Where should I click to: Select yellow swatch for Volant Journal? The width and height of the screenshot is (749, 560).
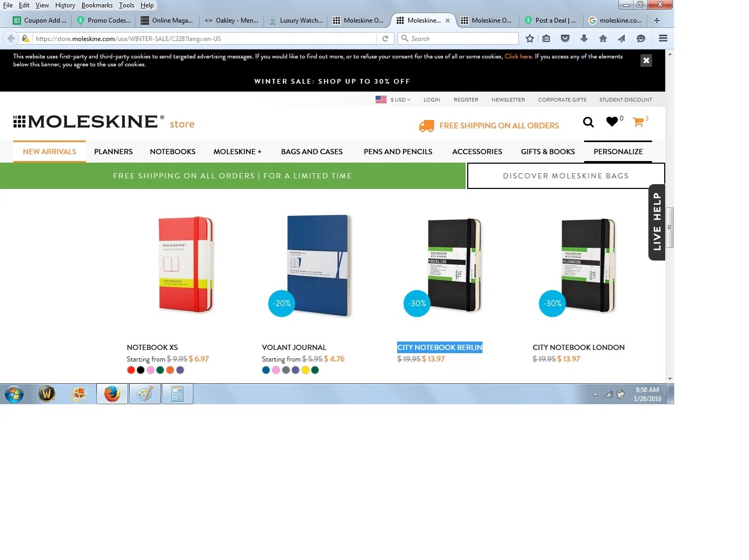click(x=305, y=370)
